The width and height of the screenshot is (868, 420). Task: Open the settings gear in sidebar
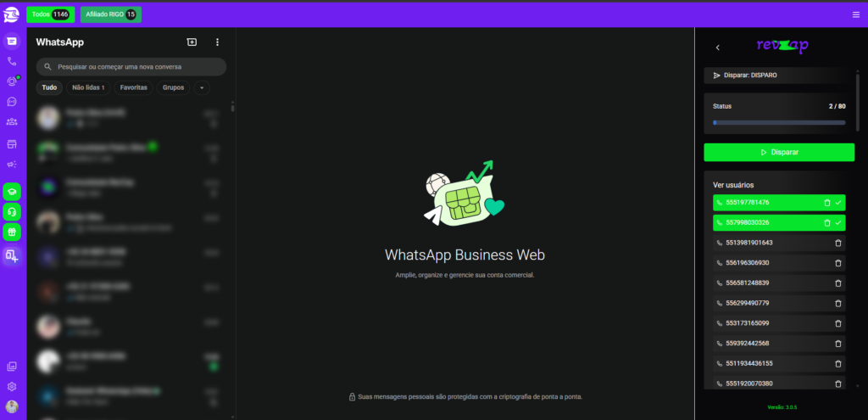tap(12, 386)
